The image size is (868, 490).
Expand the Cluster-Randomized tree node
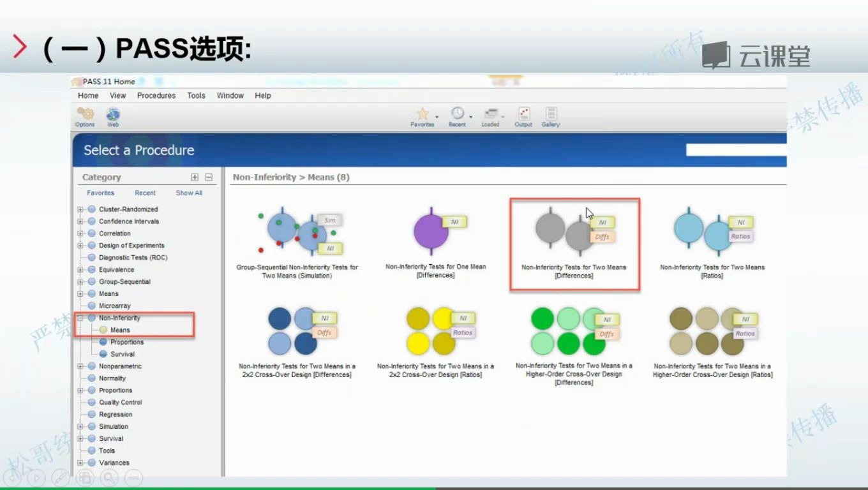pyautogui.click(x=80, y=209)
